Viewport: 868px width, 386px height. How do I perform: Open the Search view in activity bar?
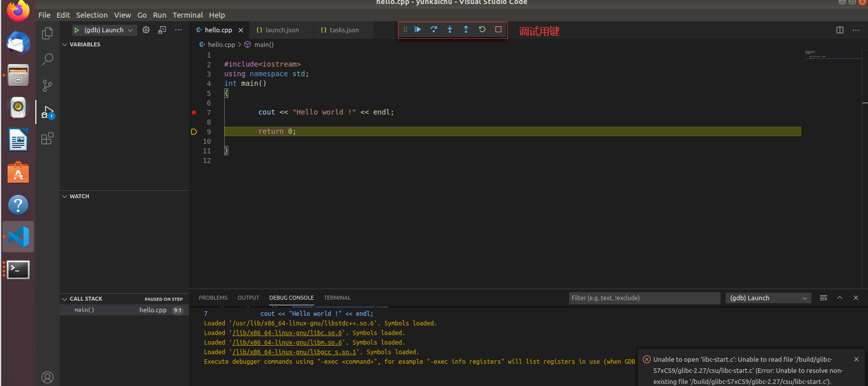47,60
